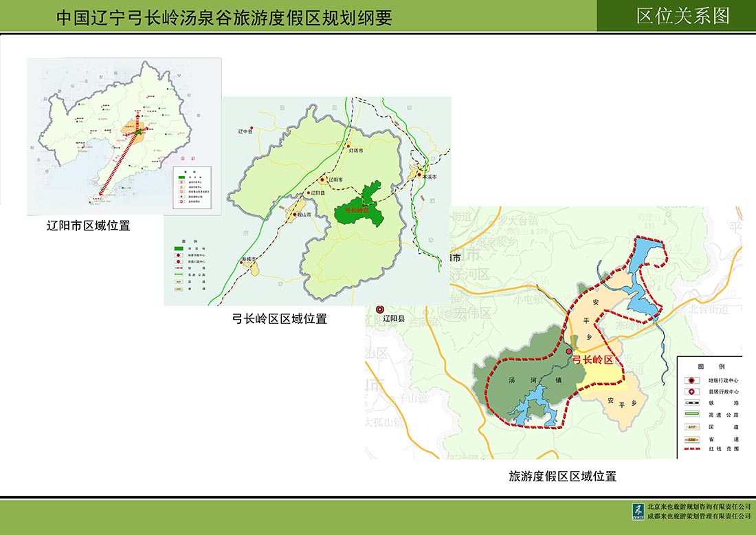The image size is (756, 535).
Task: Click the red marker beside 辽阳县 on large map
Action: [377, 311]
